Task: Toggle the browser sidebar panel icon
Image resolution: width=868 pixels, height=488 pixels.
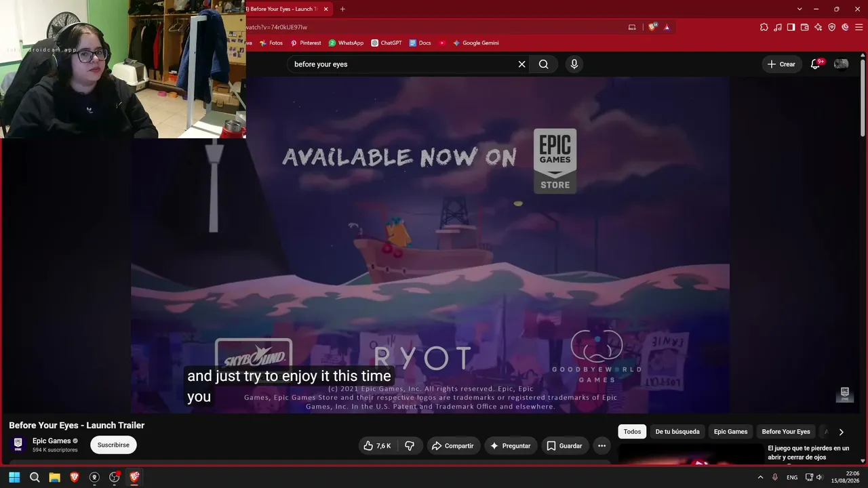Action: 791,27
